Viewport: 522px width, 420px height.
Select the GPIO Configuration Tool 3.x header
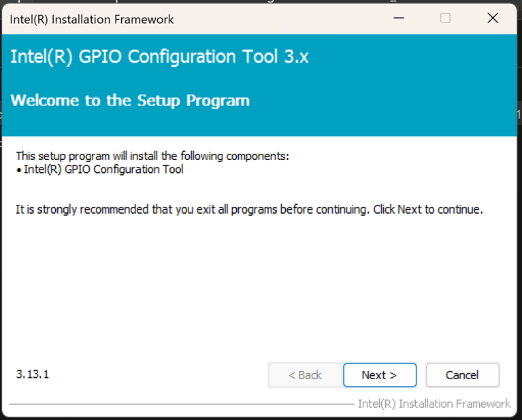[x=159, y=56]
